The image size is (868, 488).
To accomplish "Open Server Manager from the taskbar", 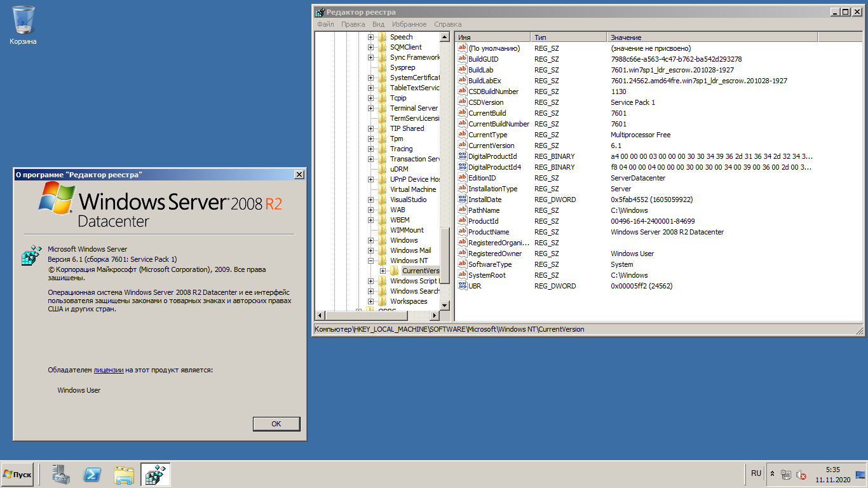I will 62,475.
